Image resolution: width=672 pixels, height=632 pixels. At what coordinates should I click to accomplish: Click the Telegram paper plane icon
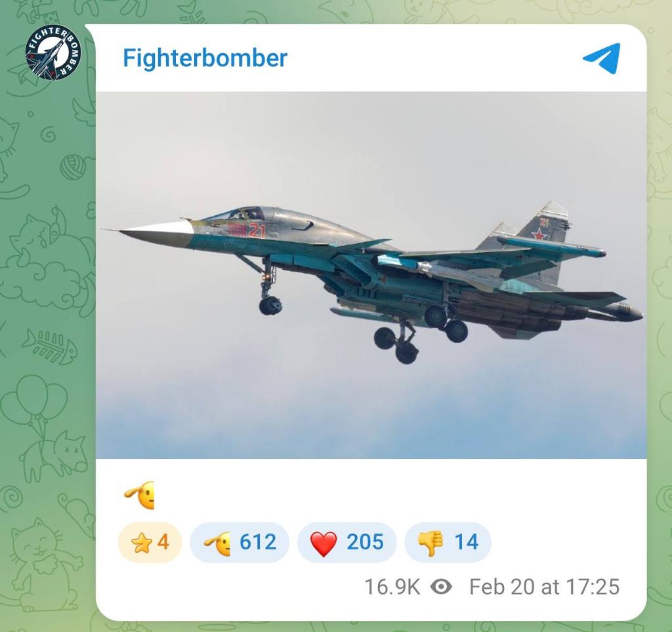[602, 58]
